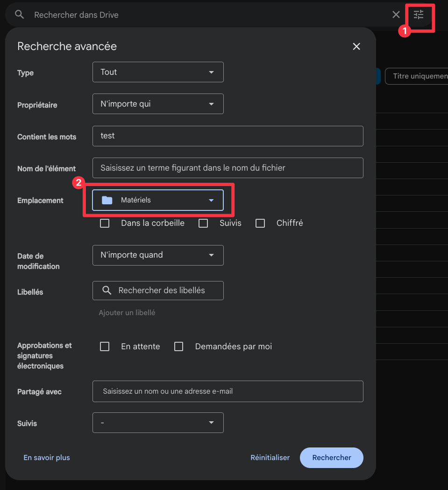Click the Matériels folder icon
The image size is (448, 490).
coord(107,200)
